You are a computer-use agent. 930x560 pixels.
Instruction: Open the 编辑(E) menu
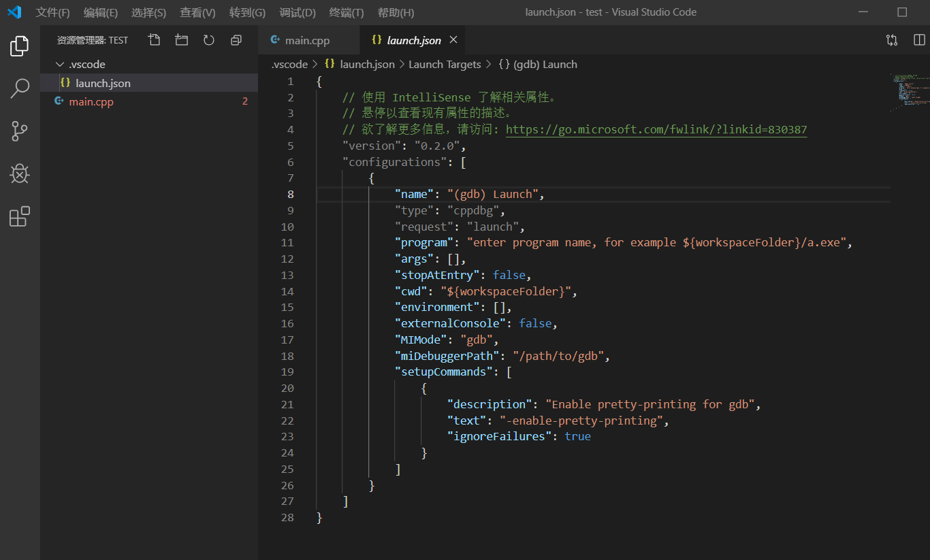click(101, 12)
